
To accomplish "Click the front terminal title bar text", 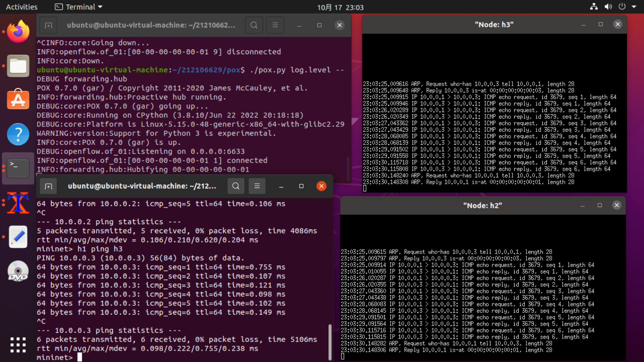I will click(142, 186).
